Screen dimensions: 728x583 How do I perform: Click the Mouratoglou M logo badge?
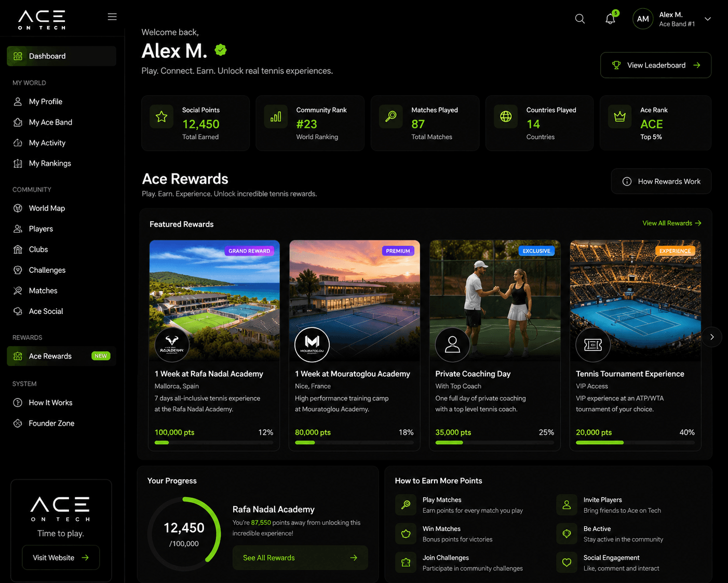(312, 344)
